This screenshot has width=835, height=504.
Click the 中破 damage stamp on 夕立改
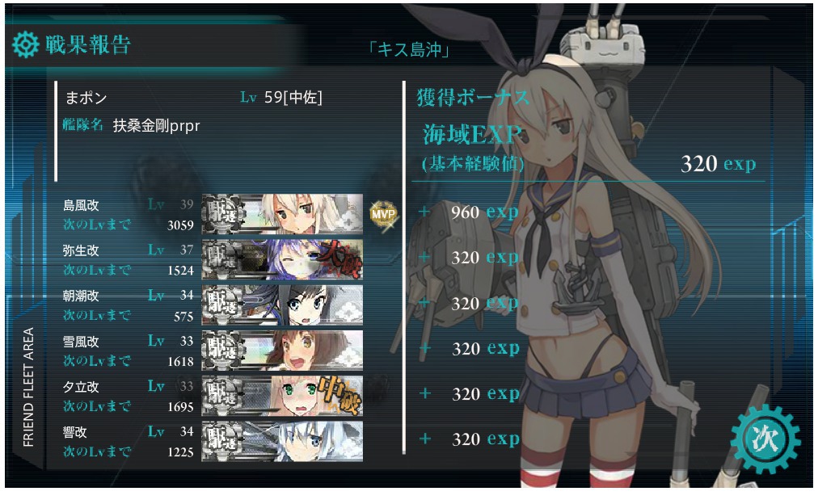click(x=339, y=396)
